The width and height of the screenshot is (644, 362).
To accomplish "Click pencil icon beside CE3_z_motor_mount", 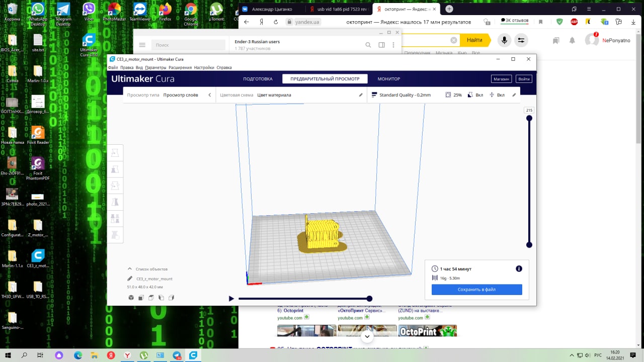I will [x=130, y=279].
